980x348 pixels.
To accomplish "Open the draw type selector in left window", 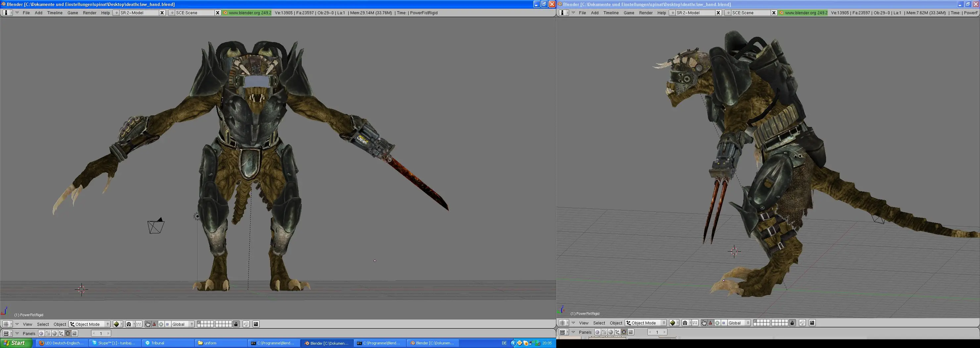I will [118, 324].
